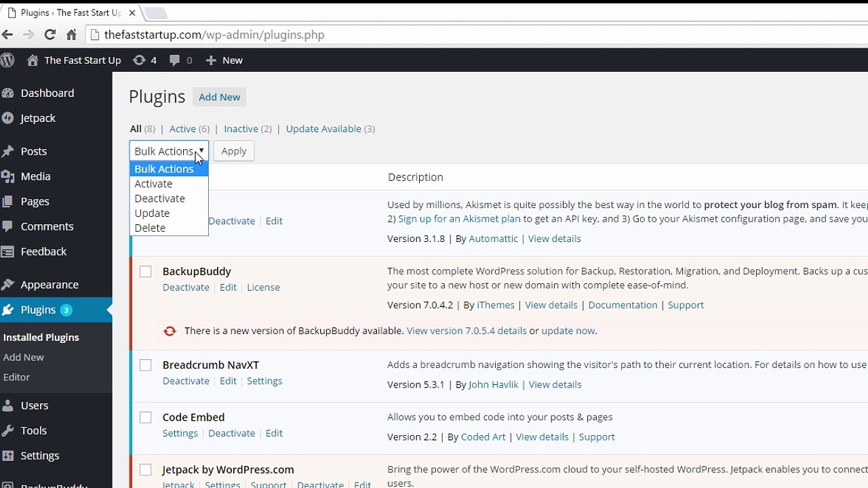868x488 pixels.
Task: Click the WordPress logo in the admin bar
Action: [x=7, y=60]
